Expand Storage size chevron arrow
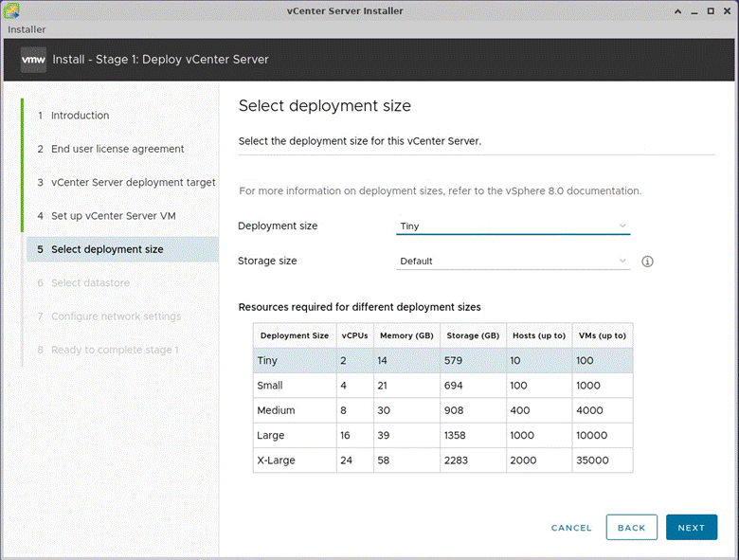Screen dimensions: 739x560 [622, 261]
